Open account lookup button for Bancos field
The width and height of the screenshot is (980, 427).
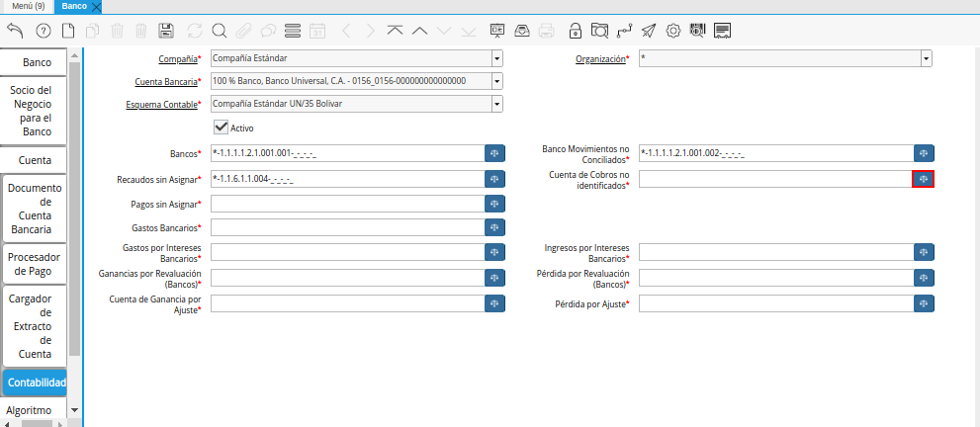[494, 153]
